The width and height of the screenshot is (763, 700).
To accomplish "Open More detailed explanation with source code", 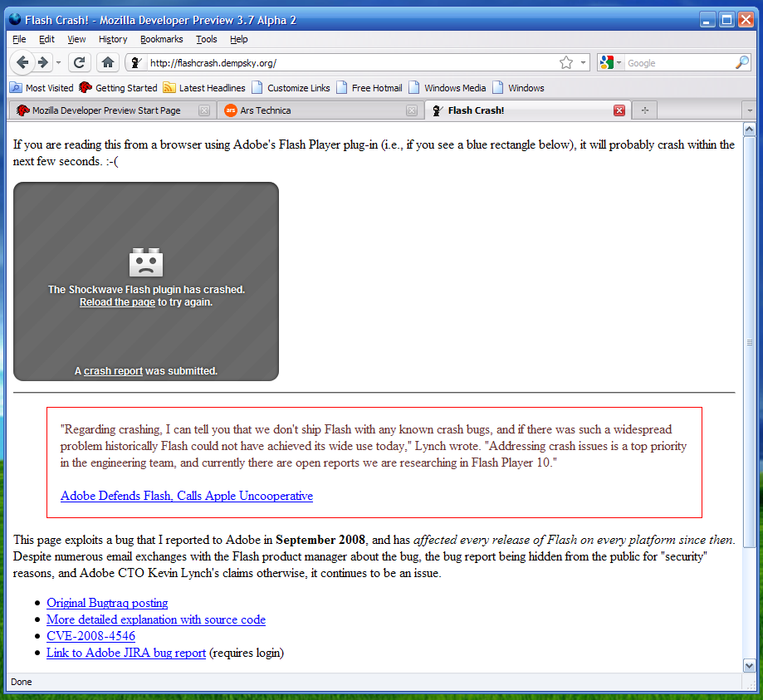I will click(x=156, y=619).
